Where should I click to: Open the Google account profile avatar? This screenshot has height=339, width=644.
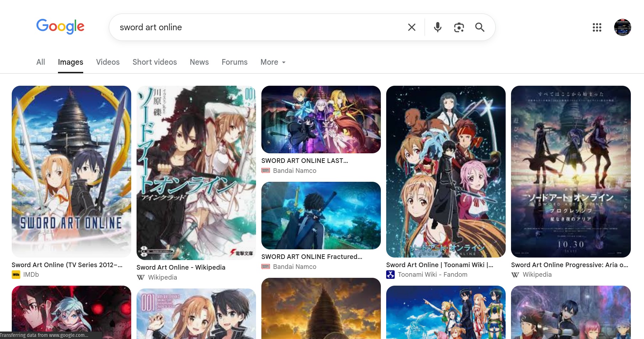point(623,27)
